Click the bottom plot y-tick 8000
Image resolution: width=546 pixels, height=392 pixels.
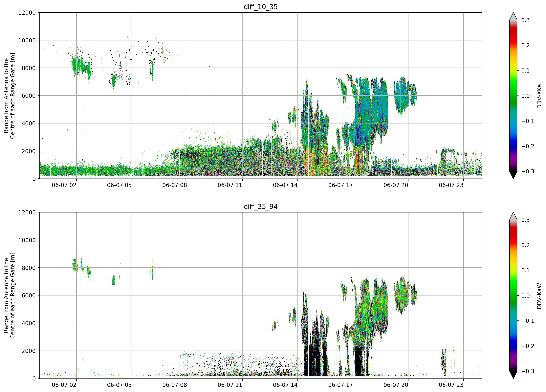29,268
